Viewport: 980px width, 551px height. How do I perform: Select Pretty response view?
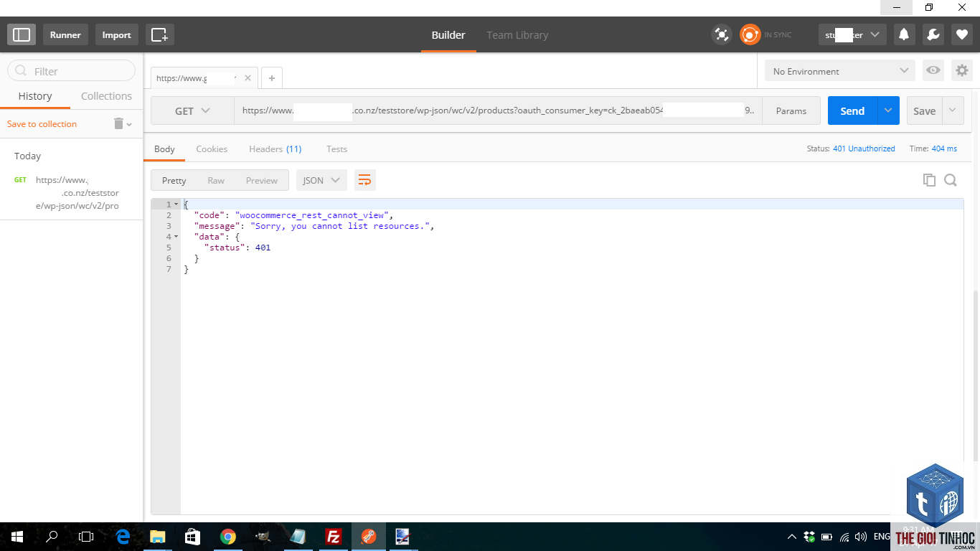click(174, 180)
